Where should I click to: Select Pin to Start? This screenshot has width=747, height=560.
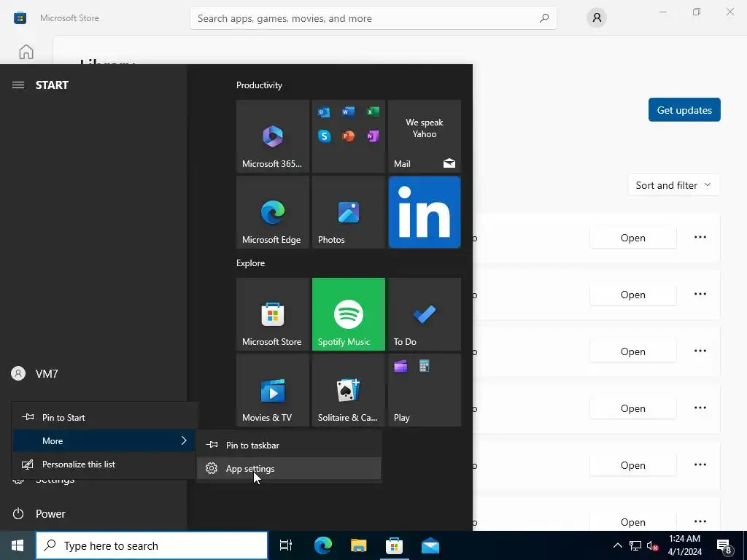pos(105,417)
